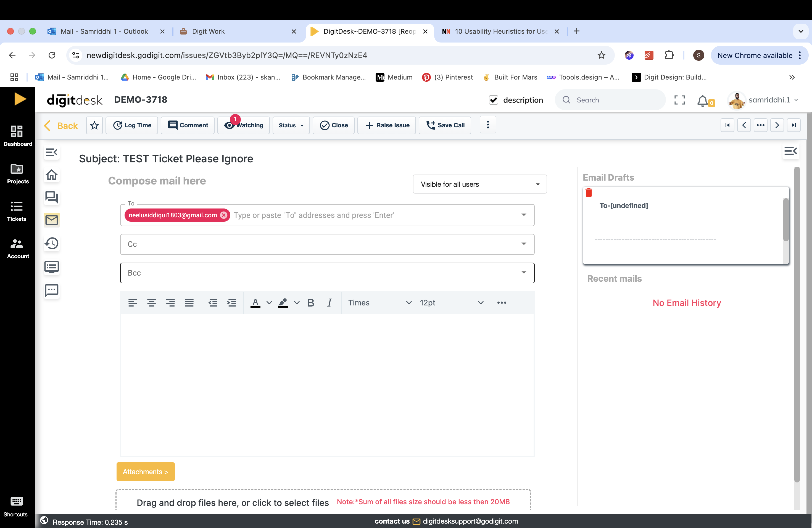
Task: Increase indent in editor
Action: [232, 303]
